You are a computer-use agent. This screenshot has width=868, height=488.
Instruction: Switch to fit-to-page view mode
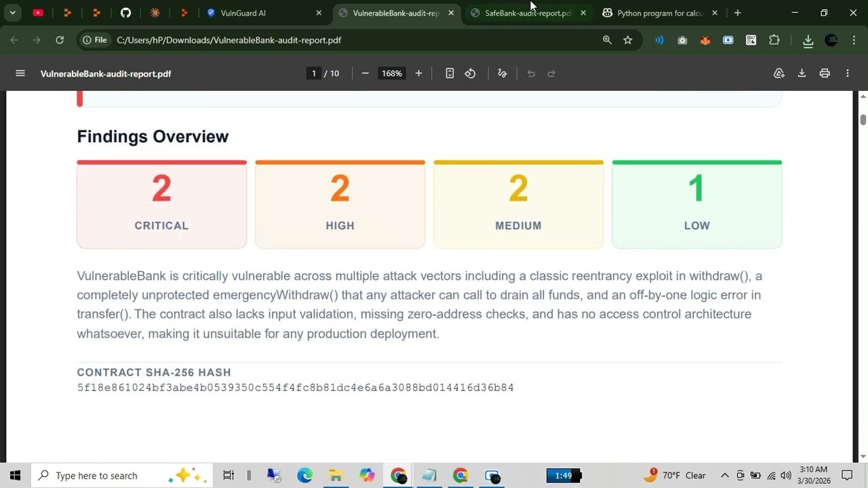[450, 73]
